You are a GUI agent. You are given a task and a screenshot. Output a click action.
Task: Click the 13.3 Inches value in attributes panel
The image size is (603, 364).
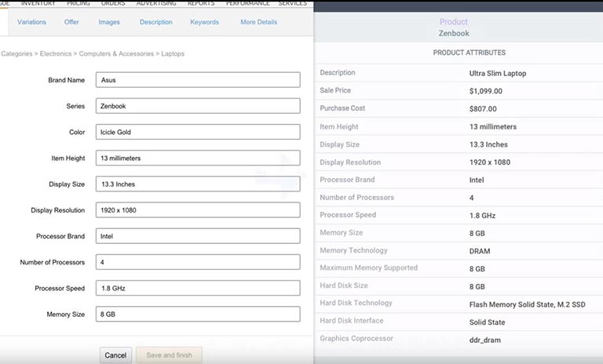coord(488,144)
